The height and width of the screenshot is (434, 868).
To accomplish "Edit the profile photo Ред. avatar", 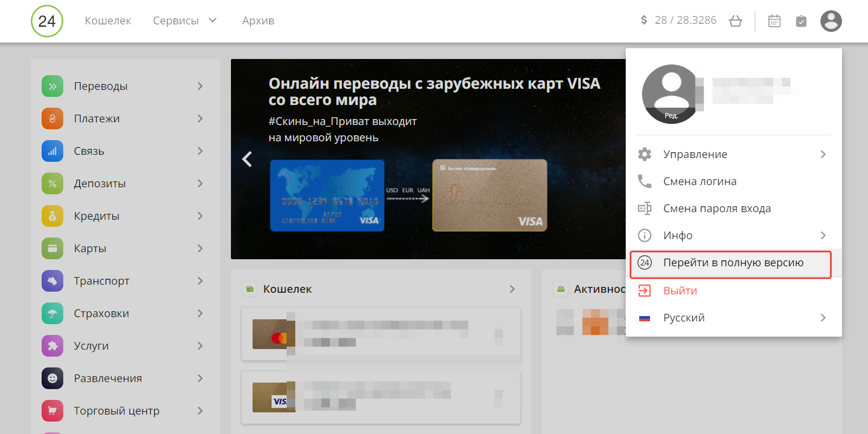I will [x=671, y=95].
